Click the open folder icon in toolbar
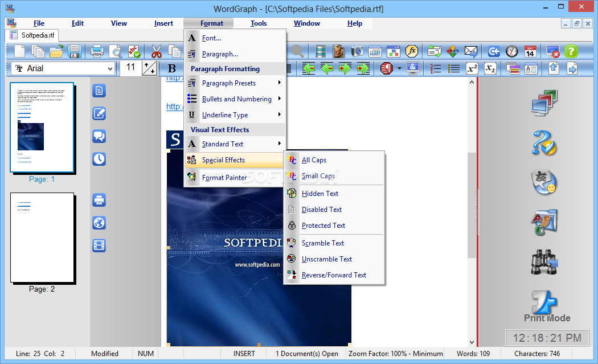The width and height of the screenshot is (598, 364). (56, 51)
